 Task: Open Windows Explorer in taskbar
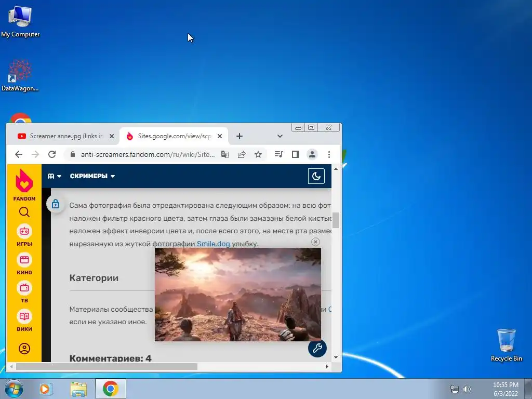pyautogui.click(x=78, y=389)
